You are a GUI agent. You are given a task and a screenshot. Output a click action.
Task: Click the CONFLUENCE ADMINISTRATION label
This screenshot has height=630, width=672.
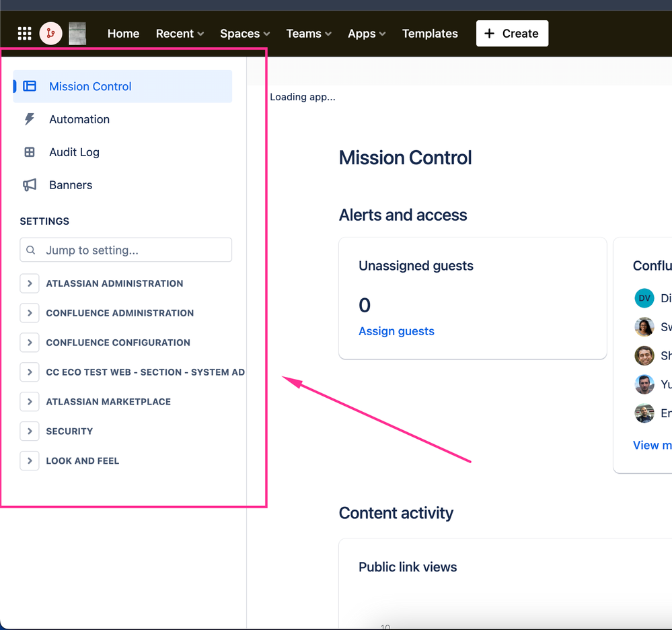[x=120, y=313]
